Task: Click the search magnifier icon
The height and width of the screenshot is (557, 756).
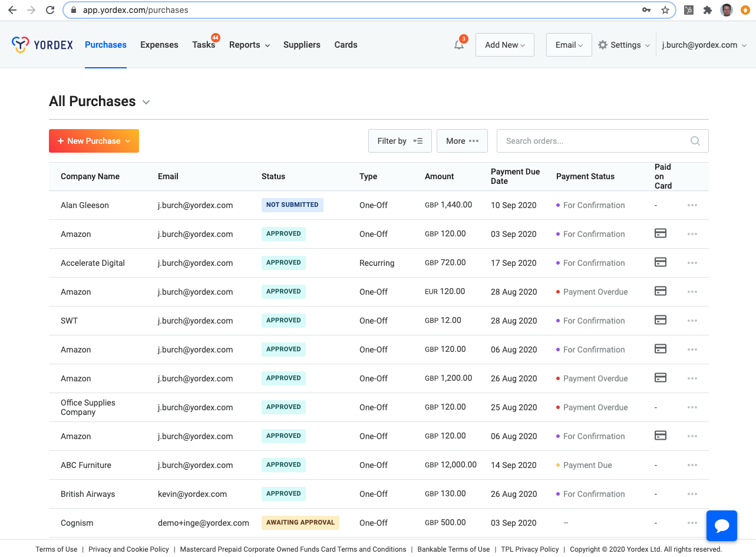Action: (695, 141)
